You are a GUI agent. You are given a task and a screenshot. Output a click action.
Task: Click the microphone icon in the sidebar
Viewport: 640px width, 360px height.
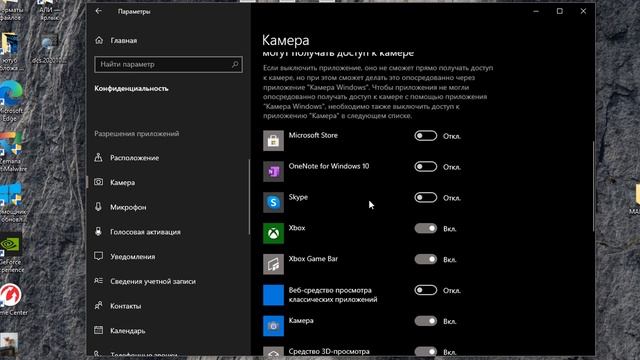(98, 207)
